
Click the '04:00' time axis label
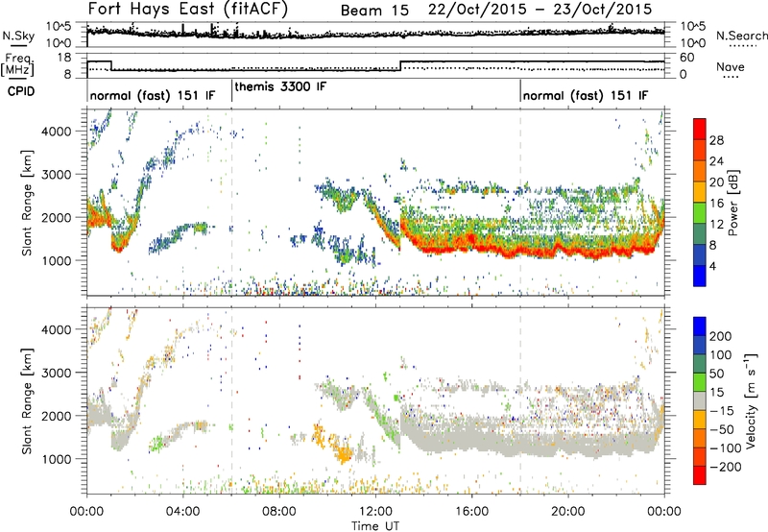pyautogui.click(x=182, y=512)
